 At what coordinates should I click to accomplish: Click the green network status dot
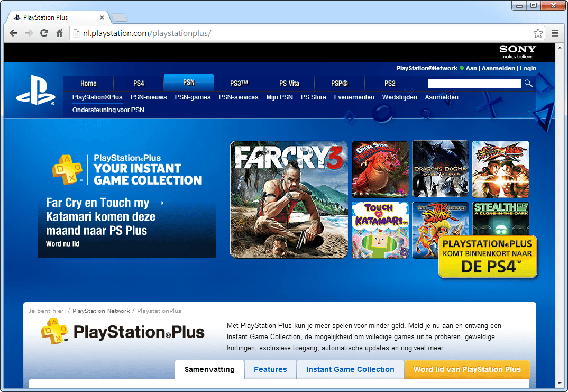tap(462, 68)
